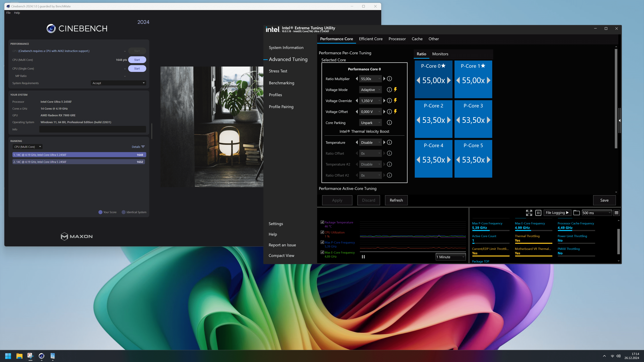This screenshot has width=644, height=362.
Task: Click the Voltage Override lightning bolt icon
Action: click(x=395, y=101)
